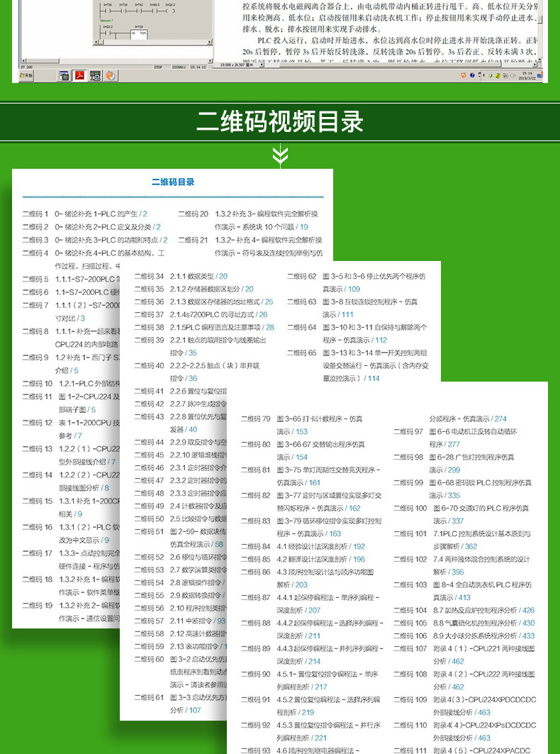Image resolution: width=560 pixels, height=754 pixels.
Task: Select entry 二维码 39 触点的取用指令与线圈输出
Action: [201, 346]
